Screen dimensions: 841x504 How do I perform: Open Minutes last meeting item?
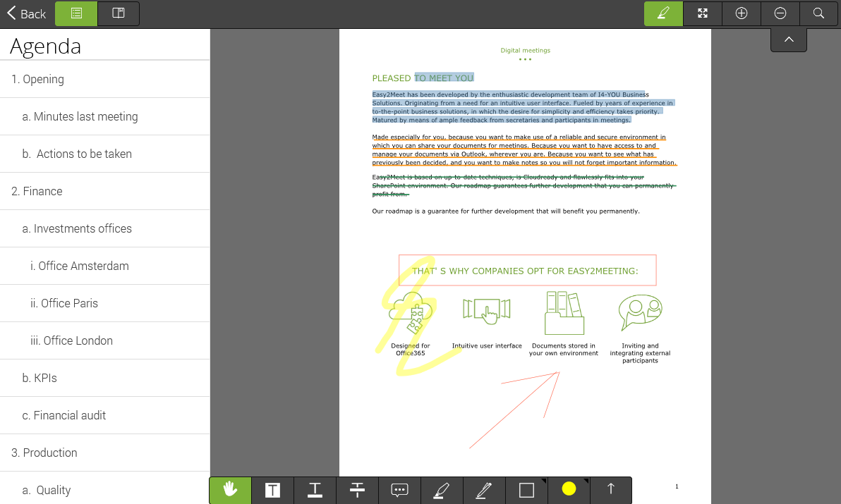pyautogui.click(x=104, y=117)
